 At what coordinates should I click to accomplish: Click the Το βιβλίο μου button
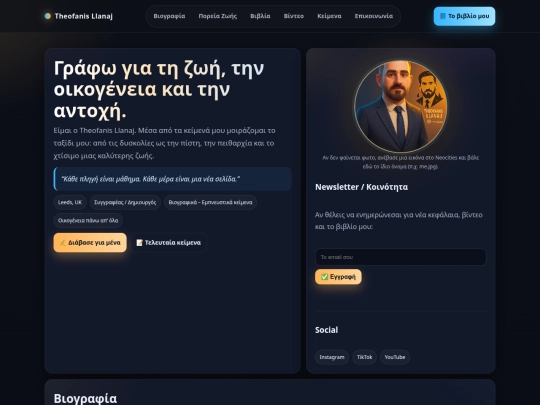point(464,16)
